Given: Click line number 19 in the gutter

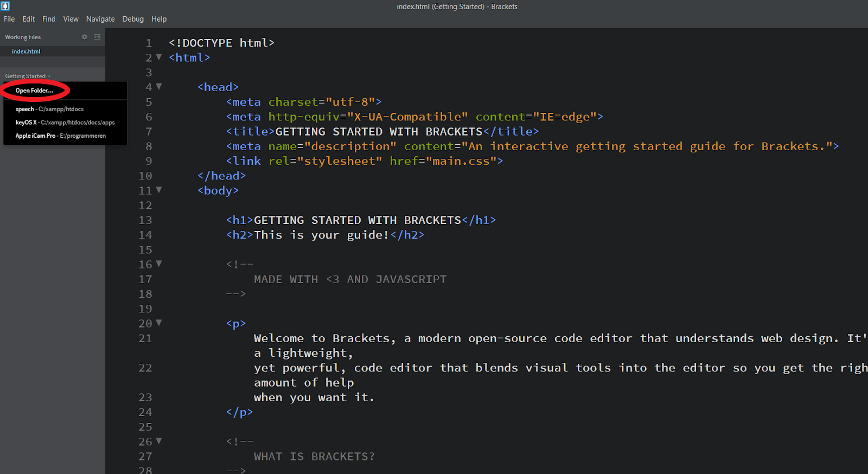Looking at the screenshot, I should pos(145,309).
